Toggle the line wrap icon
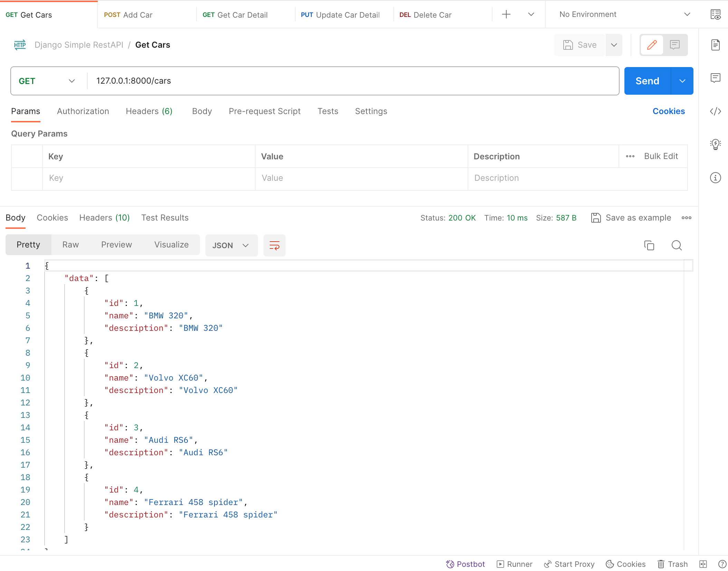 click(x=274, y=245)
